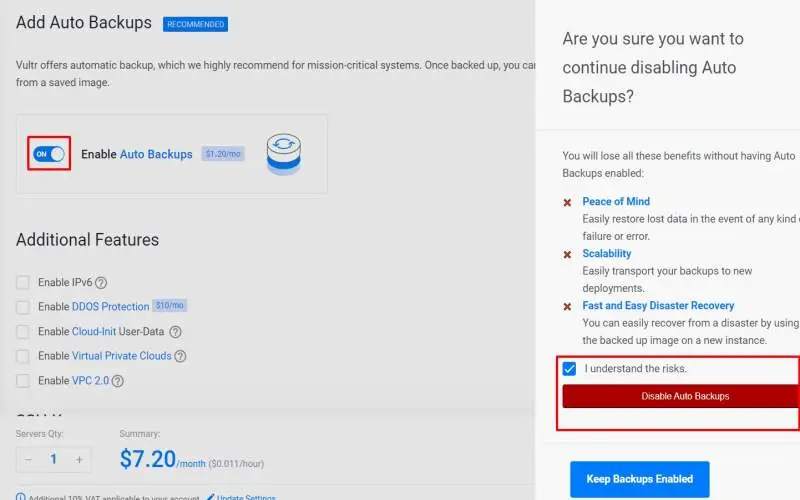Toggle the Auto Backups ON switch

(50, 154)
